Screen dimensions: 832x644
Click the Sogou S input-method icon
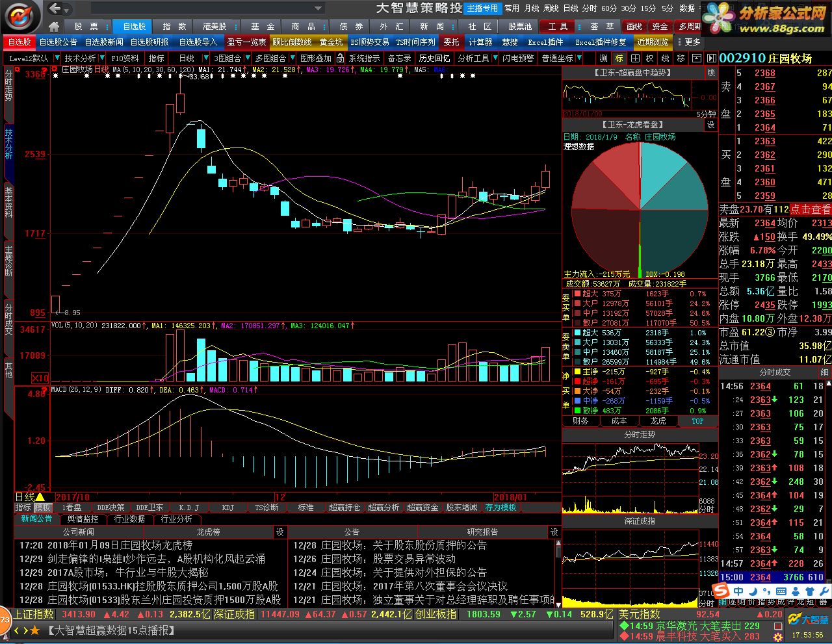click(x=721, y=591)
